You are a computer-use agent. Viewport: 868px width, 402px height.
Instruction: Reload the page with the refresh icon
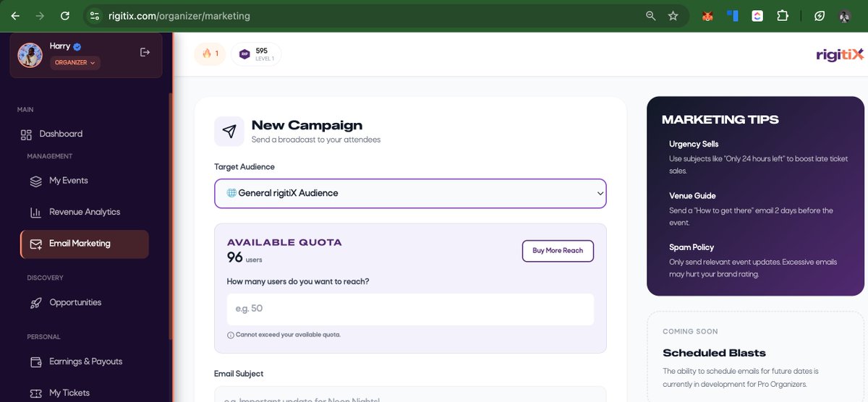coord(65,15)
